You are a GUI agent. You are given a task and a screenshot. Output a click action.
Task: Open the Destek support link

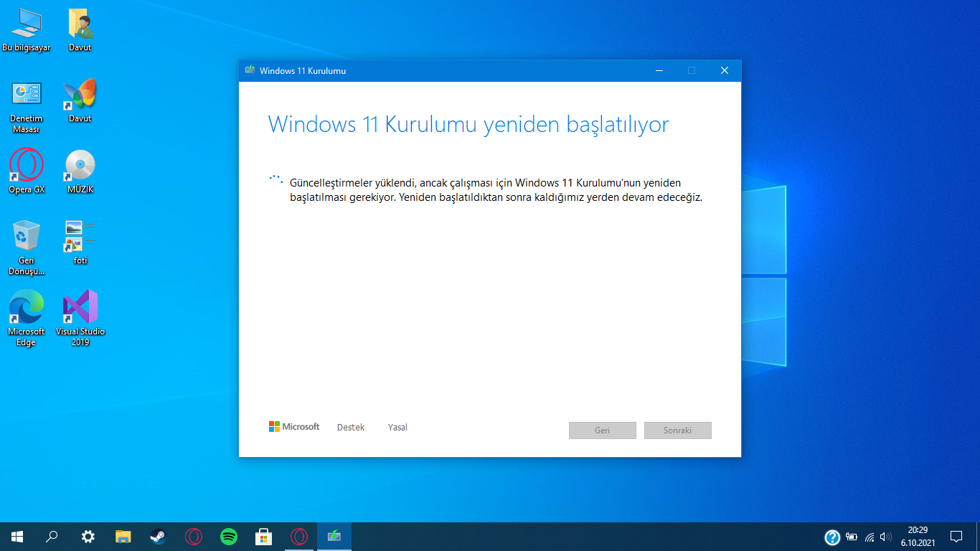(x=351, y=428)
